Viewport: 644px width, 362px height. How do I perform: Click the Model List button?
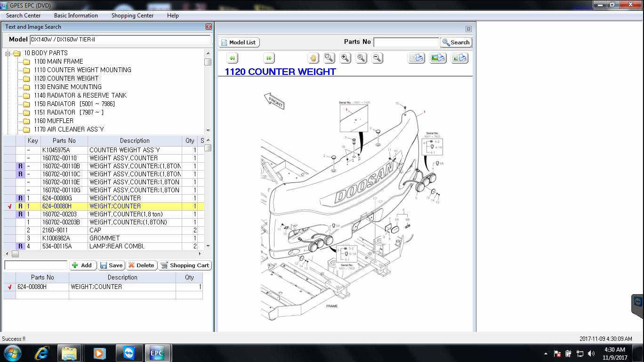click(239, 42)
